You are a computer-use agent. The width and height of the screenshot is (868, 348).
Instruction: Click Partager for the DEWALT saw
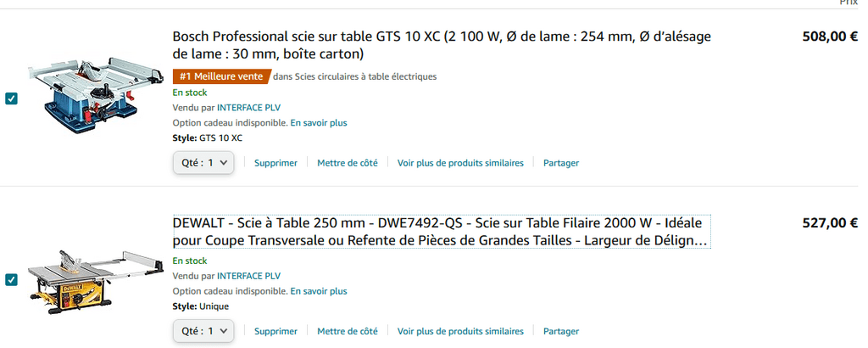(x=561, y=331)
